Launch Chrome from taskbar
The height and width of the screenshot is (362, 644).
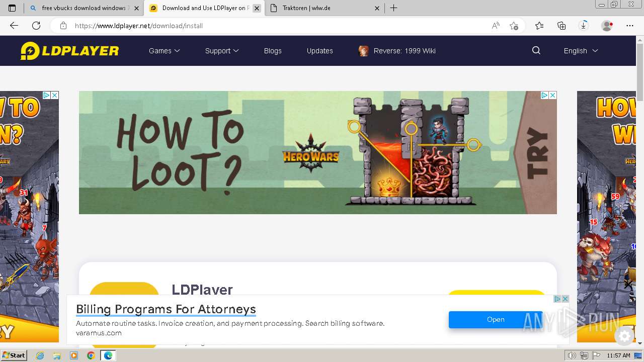[91, 355]
